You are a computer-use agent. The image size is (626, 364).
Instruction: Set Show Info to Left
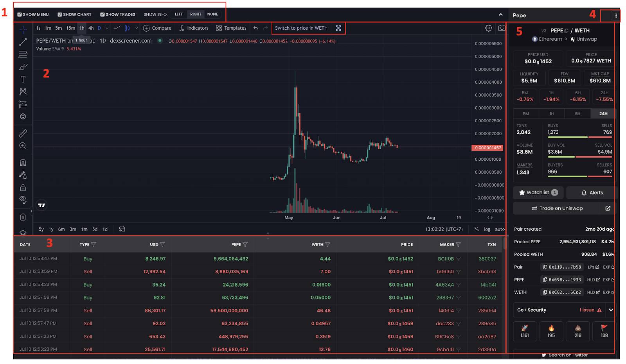179,14
